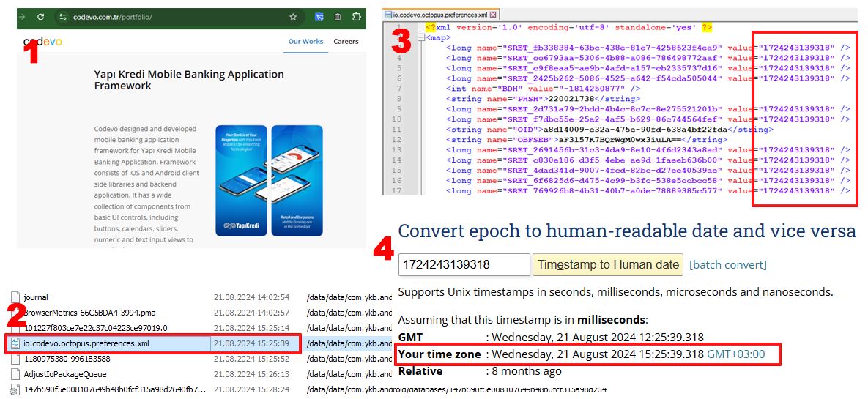
Task: Click the Relative value 8 months ago
Action: tap(527, 370)
